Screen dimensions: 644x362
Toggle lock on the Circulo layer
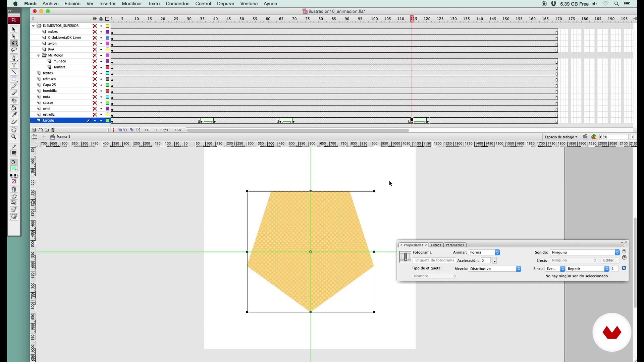click(x=101, y=121)
